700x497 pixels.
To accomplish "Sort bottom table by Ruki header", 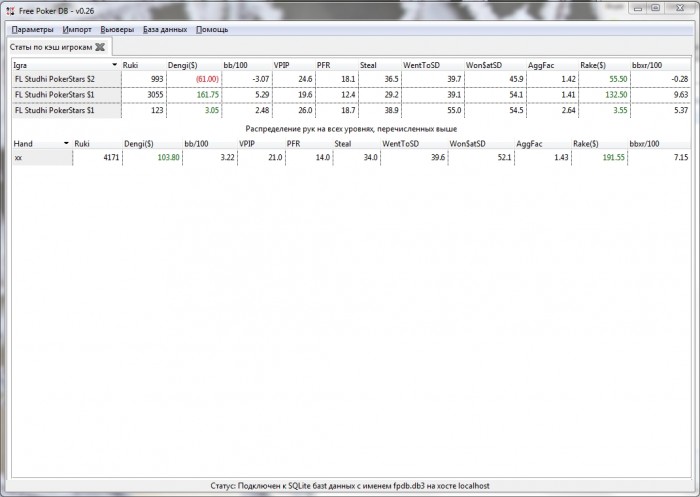I will [x=97, y=144].
